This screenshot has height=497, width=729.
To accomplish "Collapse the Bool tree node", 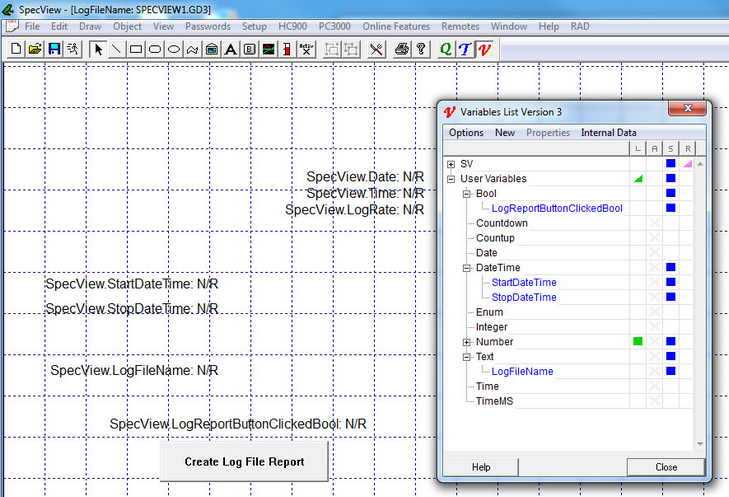I will 467,194.
